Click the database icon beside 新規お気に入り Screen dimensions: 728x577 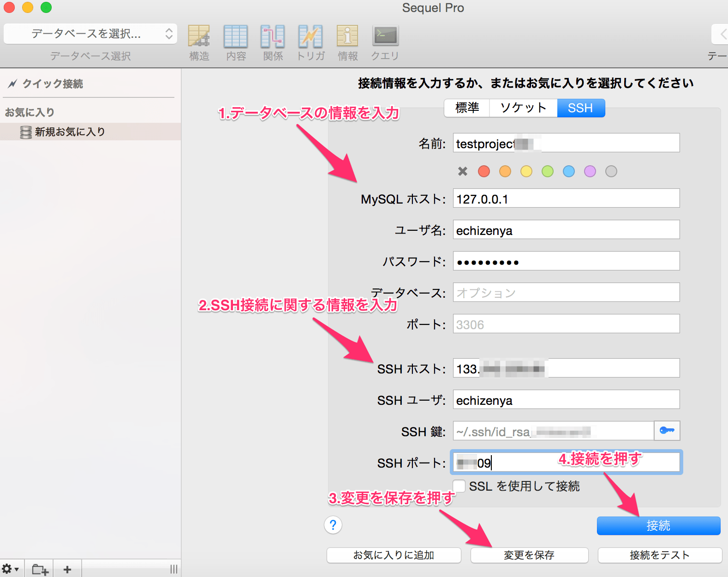26,132
